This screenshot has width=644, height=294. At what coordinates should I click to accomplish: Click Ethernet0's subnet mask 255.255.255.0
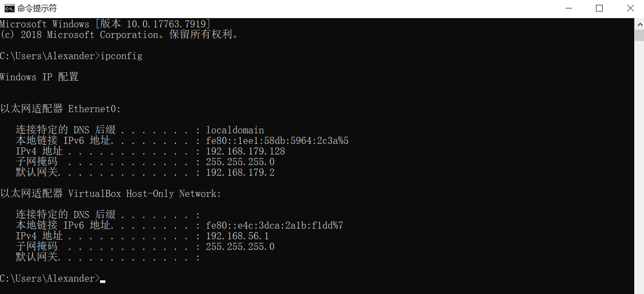[240, 162]
